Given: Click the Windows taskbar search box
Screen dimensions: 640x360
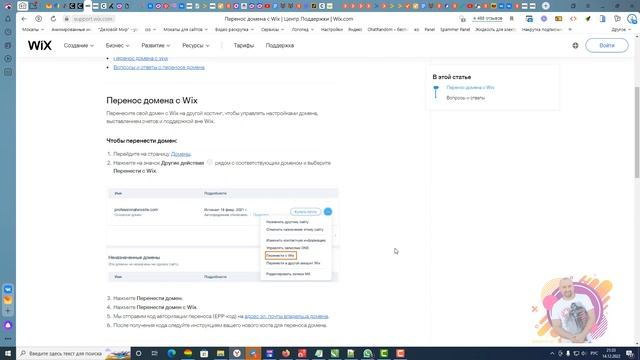Looking at the screenshot, I should coord(73,353).
